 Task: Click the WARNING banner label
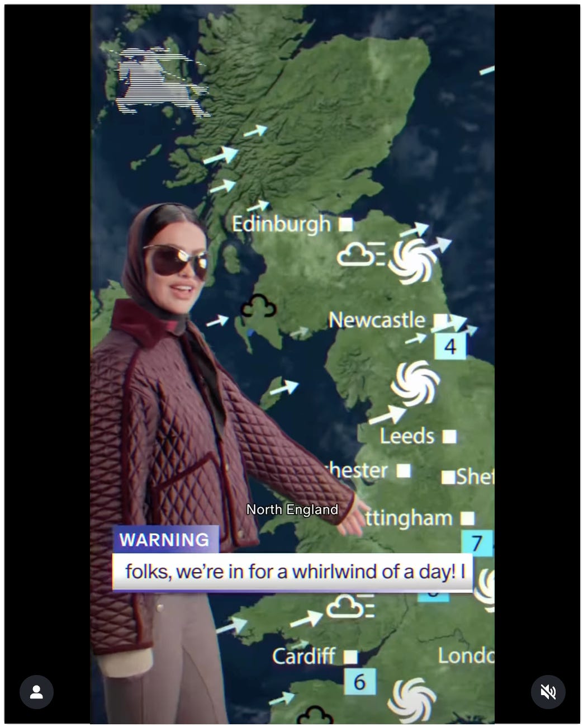165,540
